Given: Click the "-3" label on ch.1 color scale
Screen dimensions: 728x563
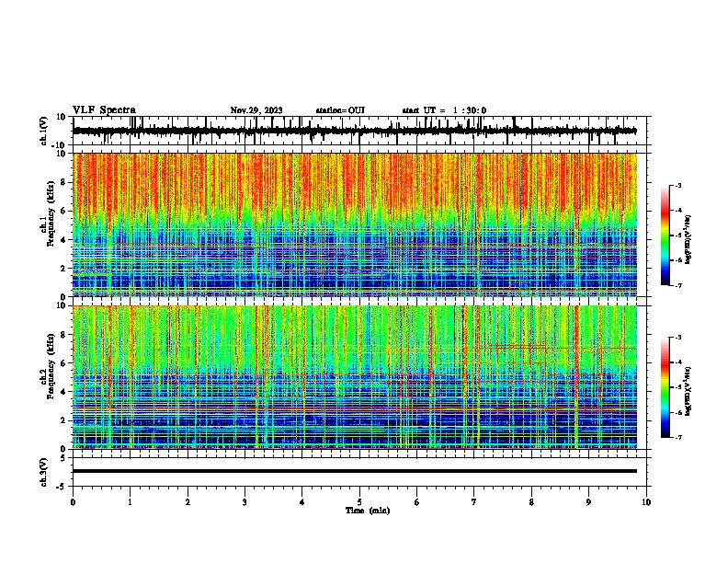Looking at the screenshot, I should [677, 185].
